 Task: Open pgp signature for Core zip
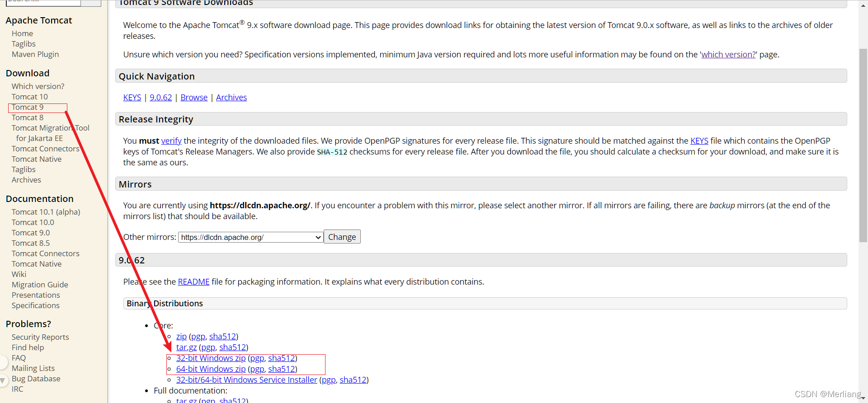tap(198, 337)
